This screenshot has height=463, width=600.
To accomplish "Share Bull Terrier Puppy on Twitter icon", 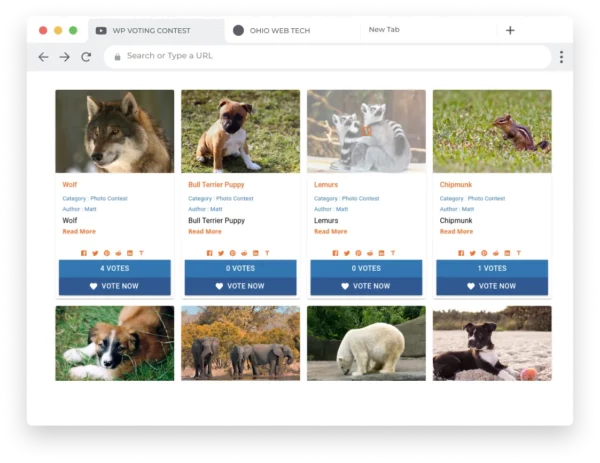I will click(x=221, y=253).
